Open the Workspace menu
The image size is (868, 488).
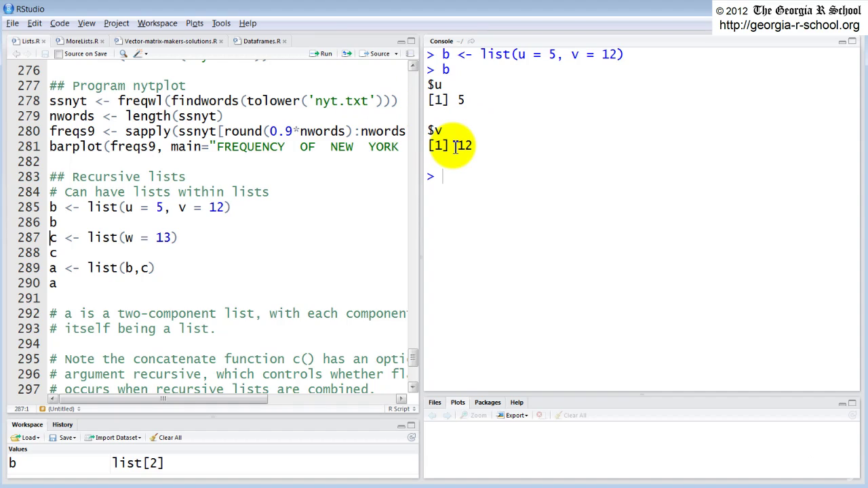coord(157,23)
